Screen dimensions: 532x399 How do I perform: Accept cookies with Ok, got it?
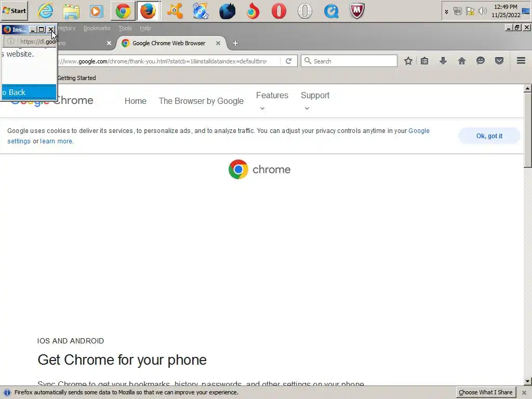(x=489, y=136)
